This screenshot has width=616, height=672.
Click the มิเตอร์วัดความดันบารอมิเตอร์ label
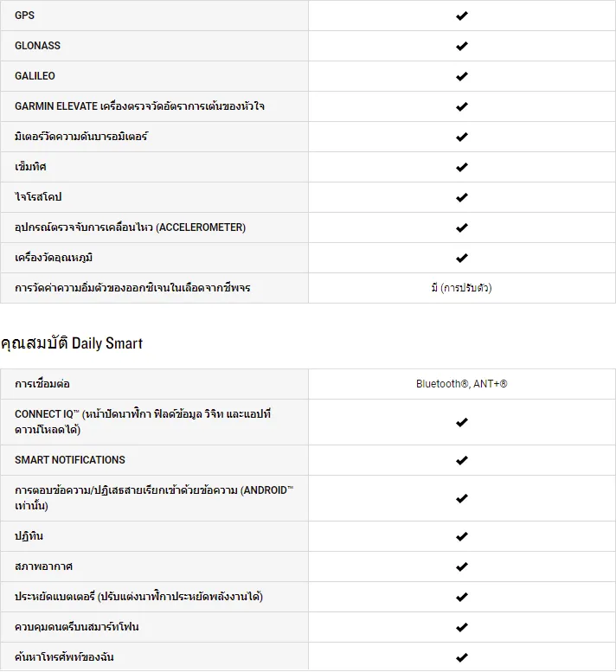pos(81,137)
